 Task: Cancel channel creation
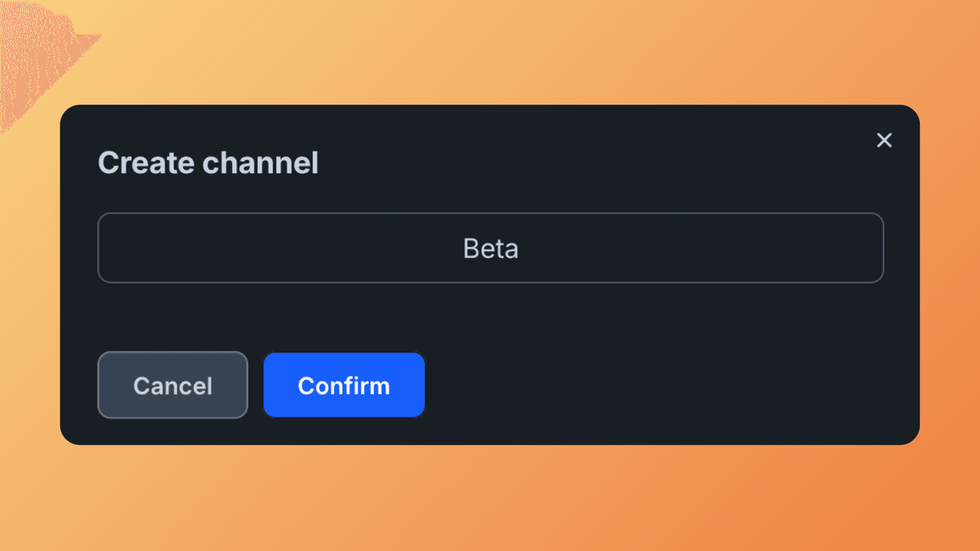point(173,385)
